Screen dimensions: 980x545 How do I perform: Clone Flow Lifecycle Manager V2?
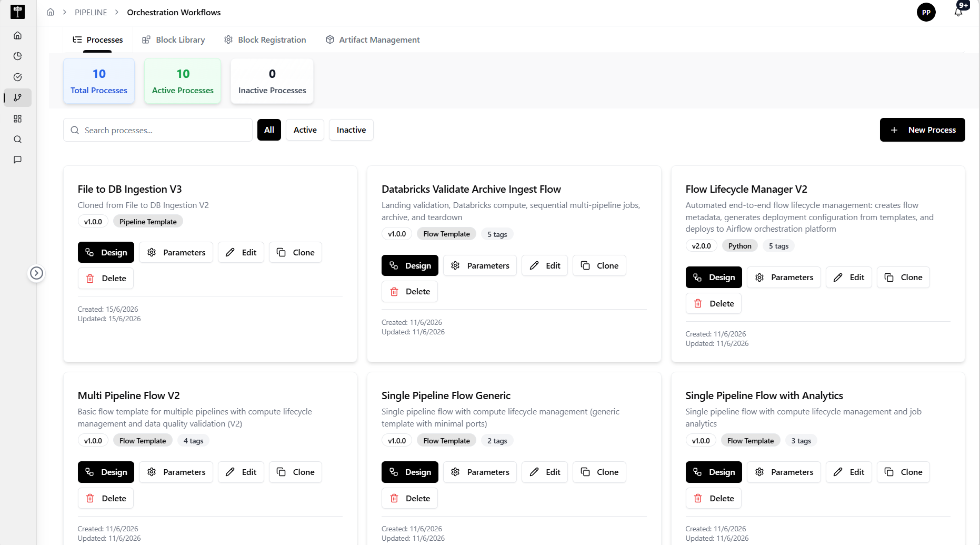(x=903, y=277)
